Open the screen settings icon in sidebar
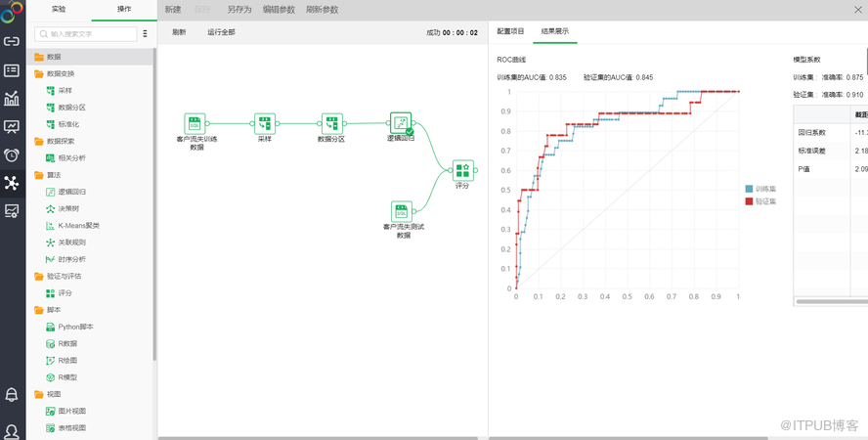The width and height of the screenshot is (868, 440). click(11, 211)
